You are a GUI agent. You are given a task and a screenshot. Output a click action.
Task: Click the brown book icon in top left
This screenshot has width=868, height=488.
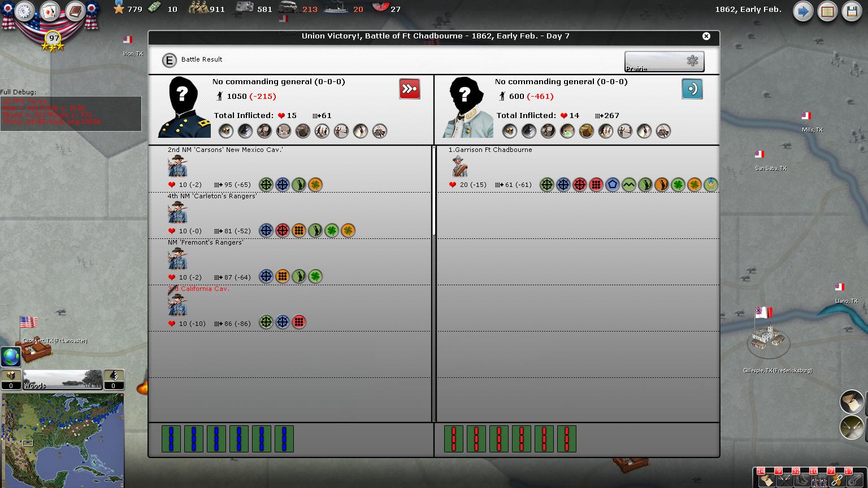[x=75, y=11]
